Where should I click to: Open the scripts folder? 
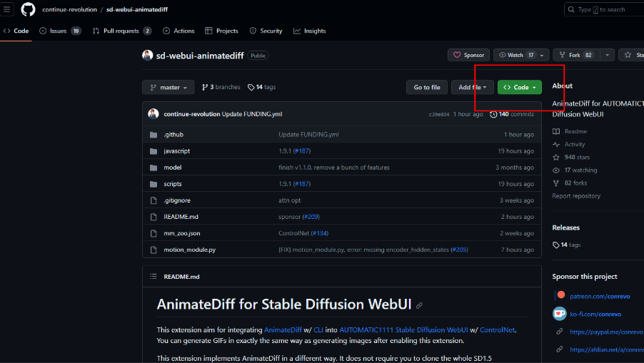coord(173,184)
